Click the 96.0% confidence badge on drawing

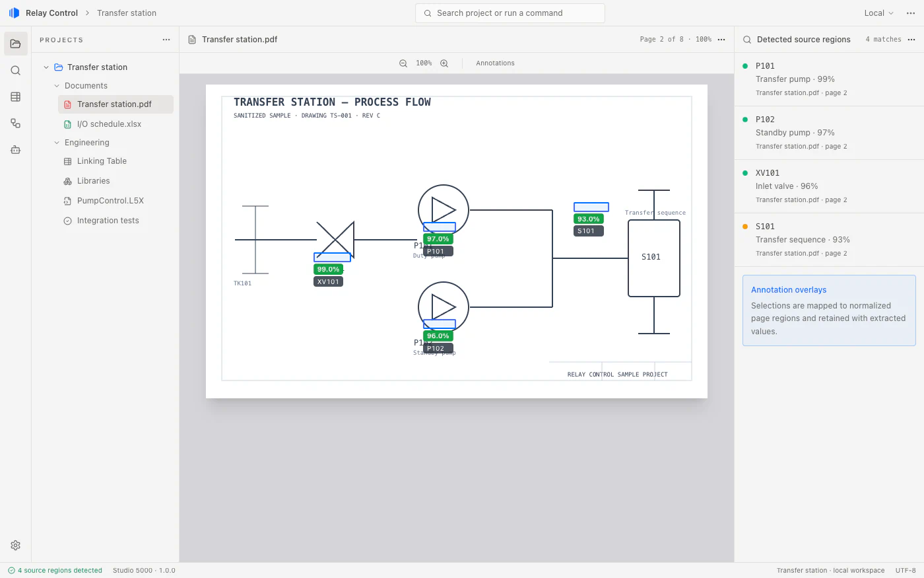click(438, 336)
